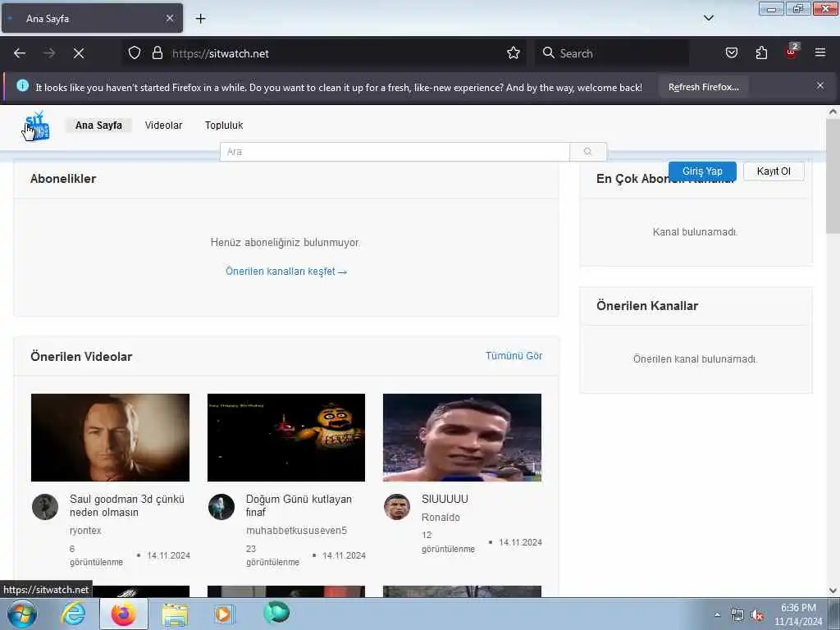Focus the Firefox Search box
The height and width of the screenshot is (630, 840).
click(612, 53)
